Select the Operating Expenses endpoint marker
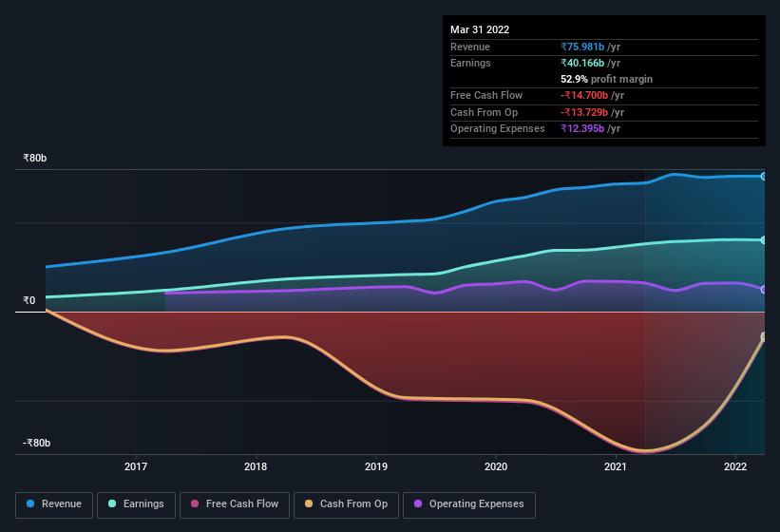Image resolution: width=780 pixels, height=532 pixels. coord(764,290)
